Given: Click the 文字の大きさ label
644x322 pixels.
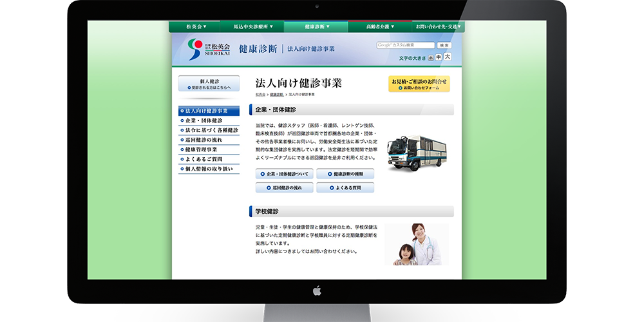Looking at the screenshot, I should [x=412, y=59].
